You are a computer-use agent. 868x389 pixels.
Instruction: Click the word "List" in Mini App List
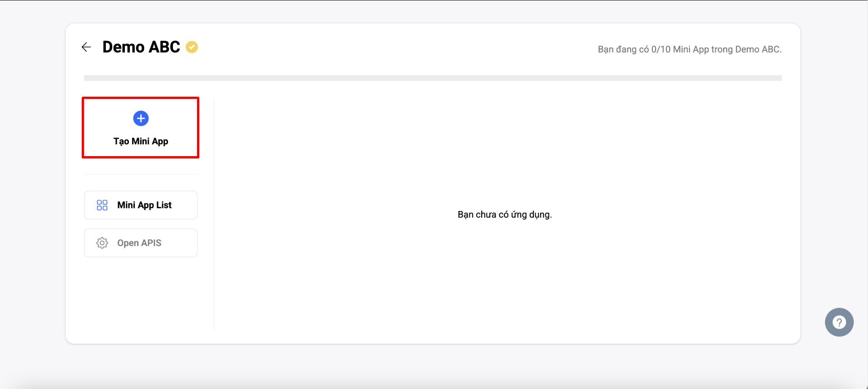164,205
